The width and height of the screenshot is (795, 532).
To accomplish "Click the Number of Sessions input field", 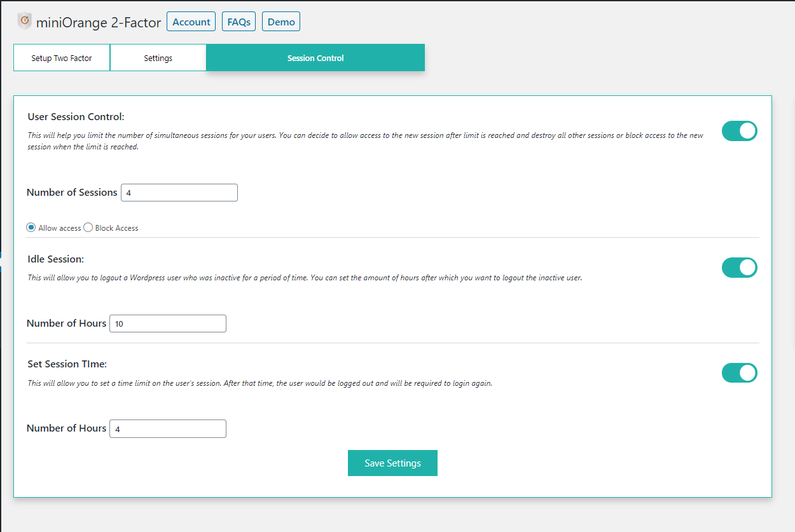I will coord(179,193).
